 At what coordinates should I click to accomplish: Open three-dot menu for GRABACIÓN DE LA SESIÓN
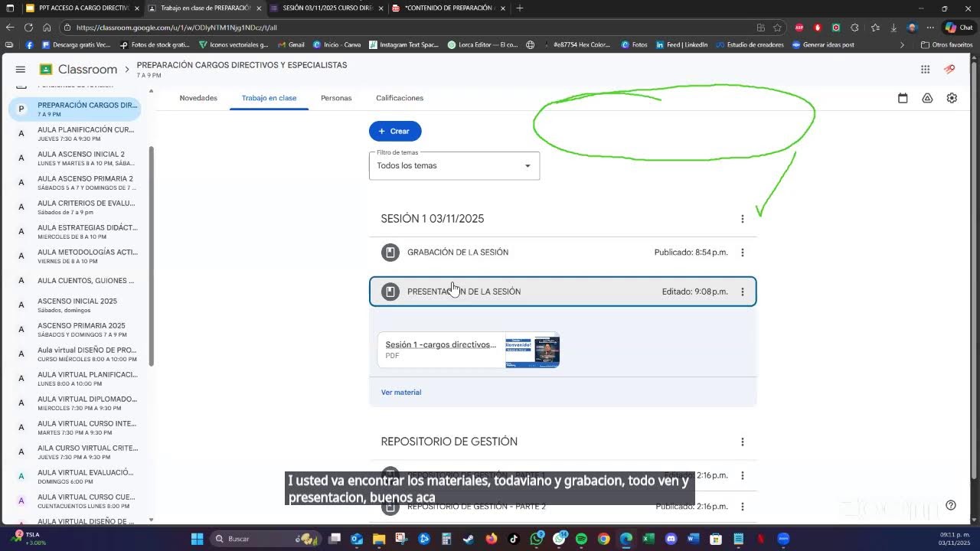(x=742, y=253)
